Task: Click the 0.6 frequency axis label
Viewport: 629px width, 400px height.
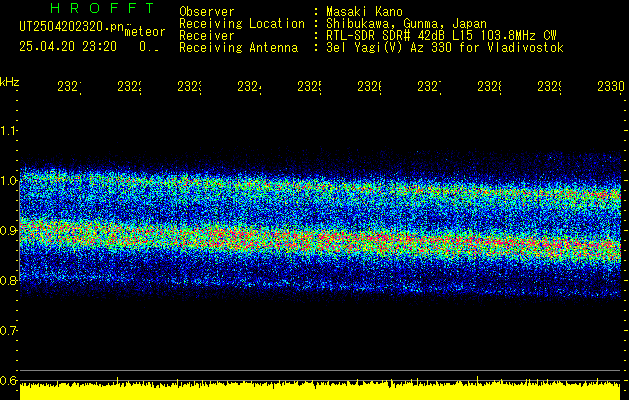Action: pos(8,380)
